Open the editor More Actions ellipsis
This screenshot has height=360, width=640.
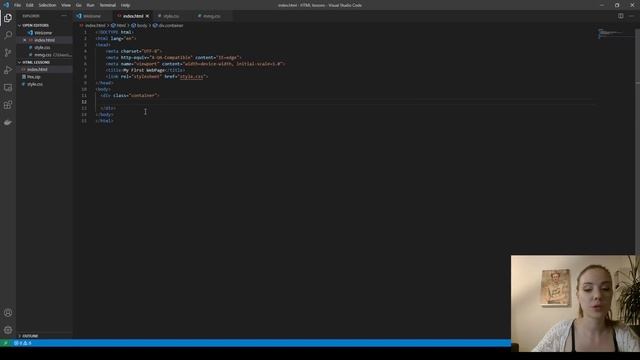[x=631, y=16]
